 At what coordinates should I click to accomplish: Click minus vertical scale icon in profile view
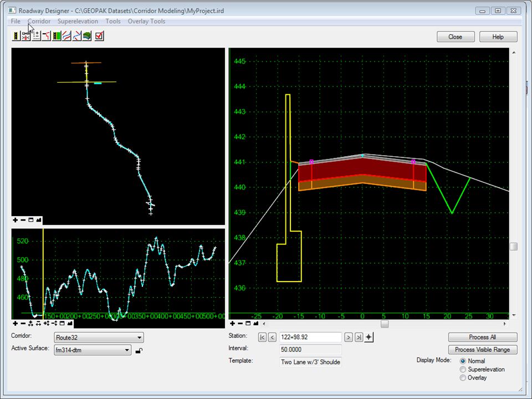point(54,323)
